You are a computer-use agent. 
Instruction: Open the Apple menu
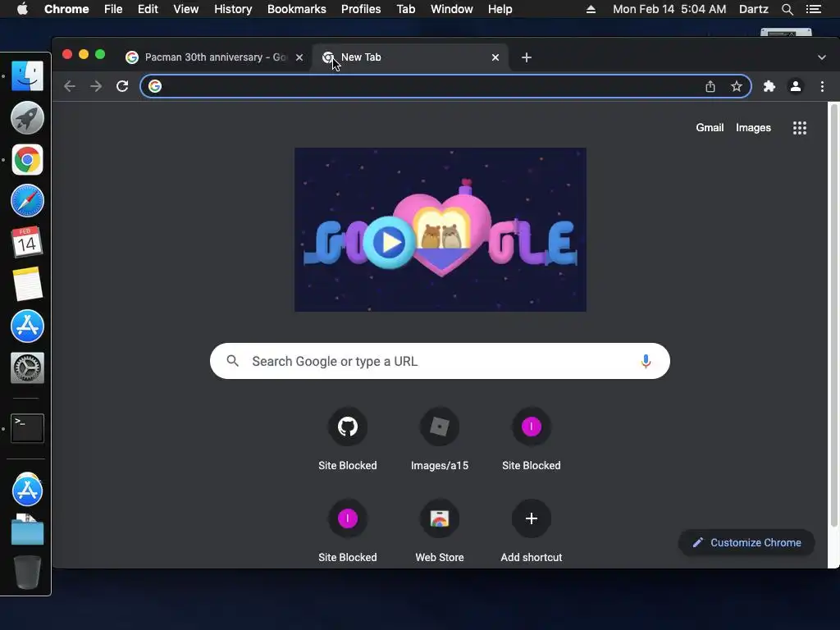coord(22,9)
